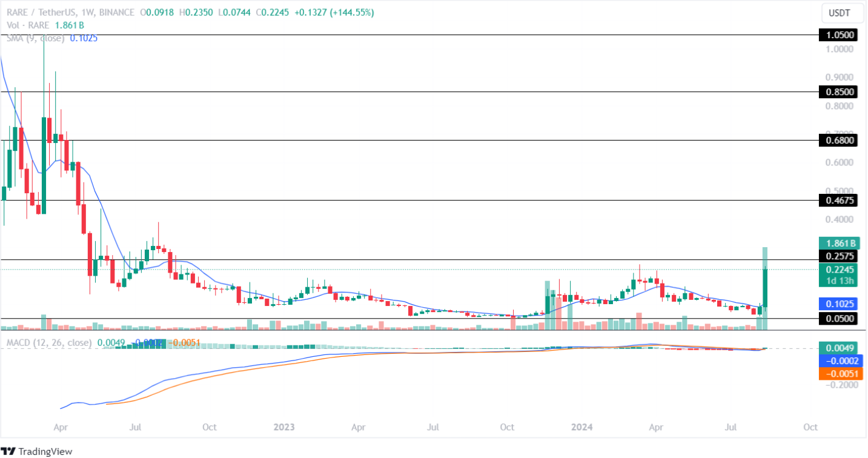Click the 1d 13h candle countdown label
The height and width of the screenshot is (458, 868).
840,281
